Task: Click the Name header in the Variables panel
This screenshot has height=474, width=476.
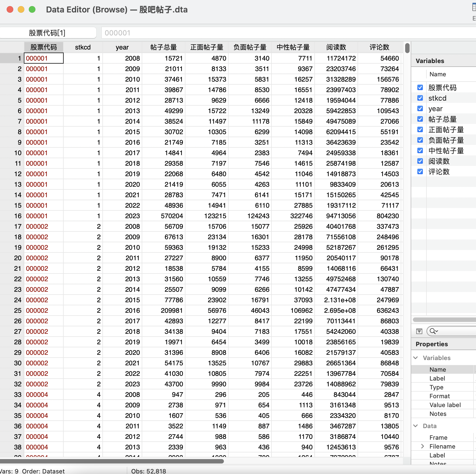Action: [438, 74]
